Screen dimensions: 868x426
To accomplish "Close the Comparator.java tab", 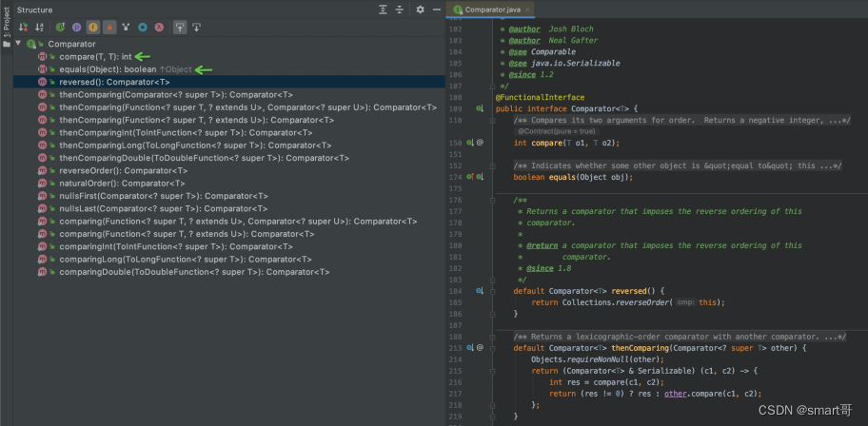I will (x=527, y=10).
